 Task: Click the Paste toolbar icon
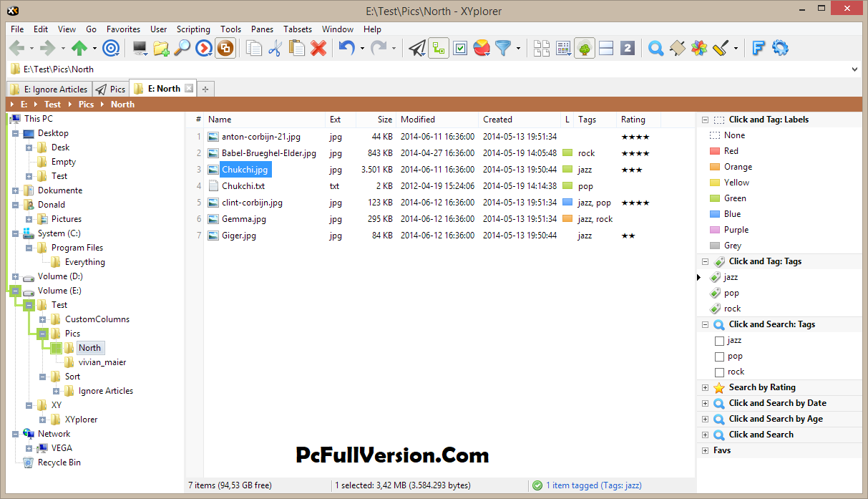point(296,48)
